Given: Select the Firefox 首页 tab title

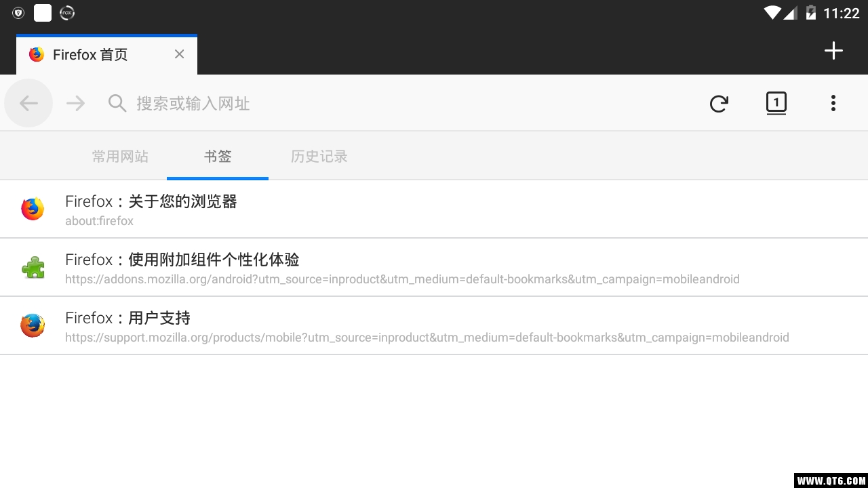Looking at the screenshot, I should pyautogui.click(x=90, y=55).
